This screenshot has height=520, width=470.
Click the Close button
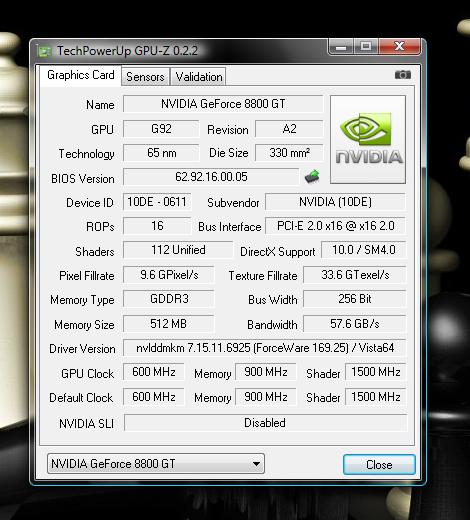pos(379,464)
